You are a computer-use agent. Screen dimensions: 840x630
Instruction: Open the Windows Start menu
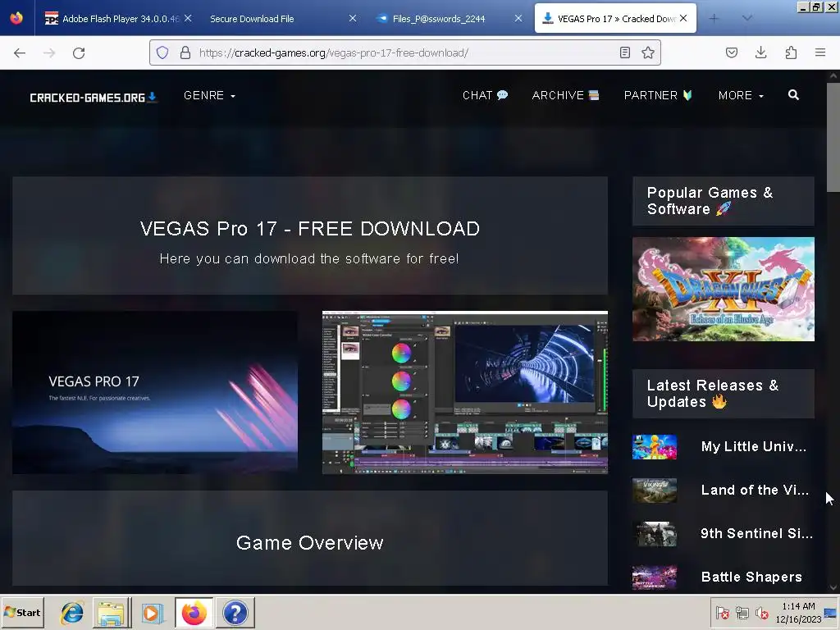(x=22, y=612)
